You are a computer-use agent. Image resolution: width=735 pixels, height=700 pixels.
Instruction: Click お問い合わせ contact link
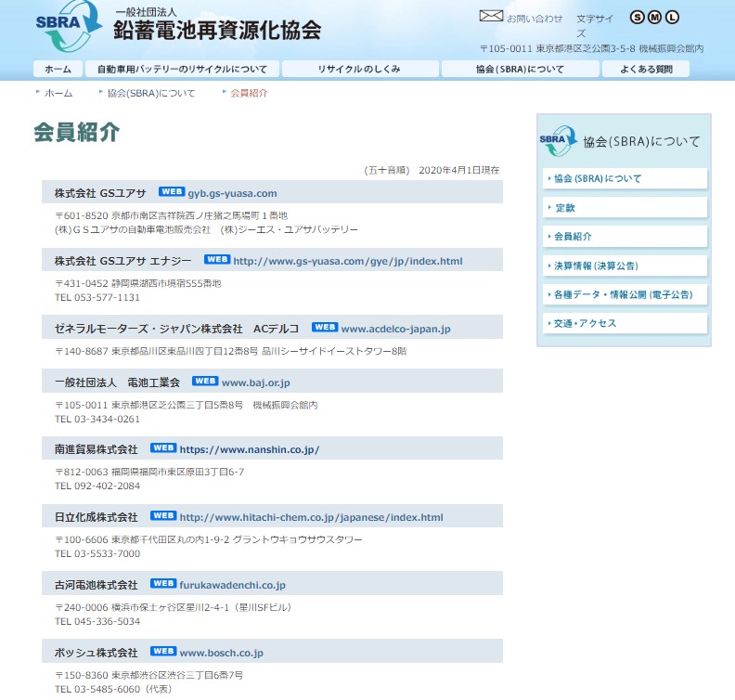[x=535, y=19]
